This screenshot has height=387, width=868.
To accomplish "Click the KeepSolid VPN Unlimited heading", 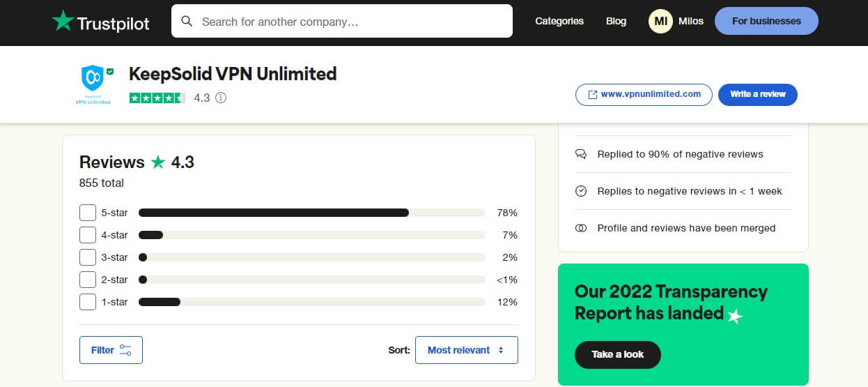I will coord(233,73).
